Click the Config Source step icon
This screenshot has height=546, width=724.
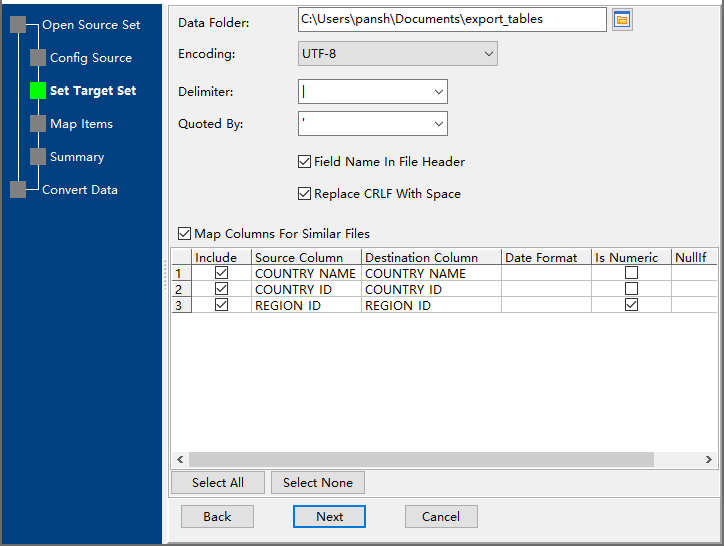(x=38, y=58)
